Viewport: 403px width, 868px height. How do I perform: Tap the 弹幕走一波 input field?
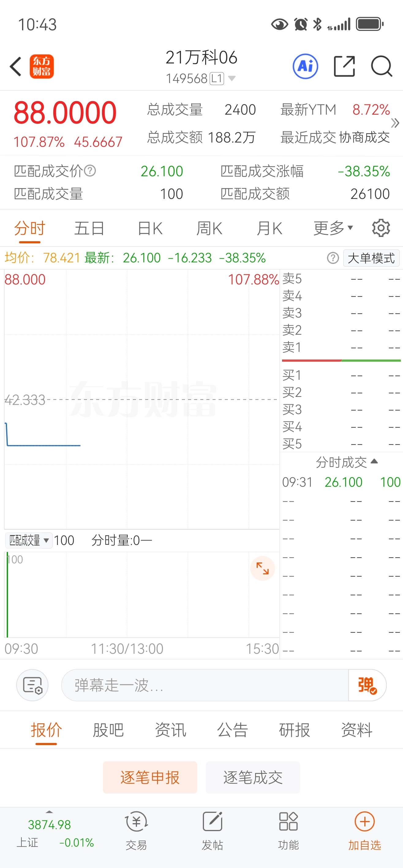tap(205, 685)
